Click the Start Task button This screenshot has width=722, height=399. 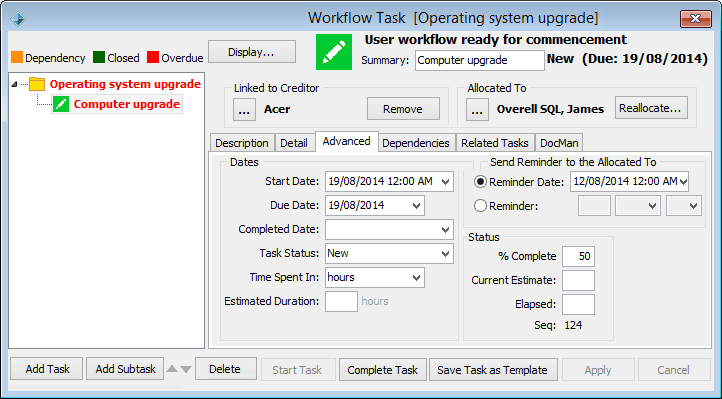pos(297,370)
